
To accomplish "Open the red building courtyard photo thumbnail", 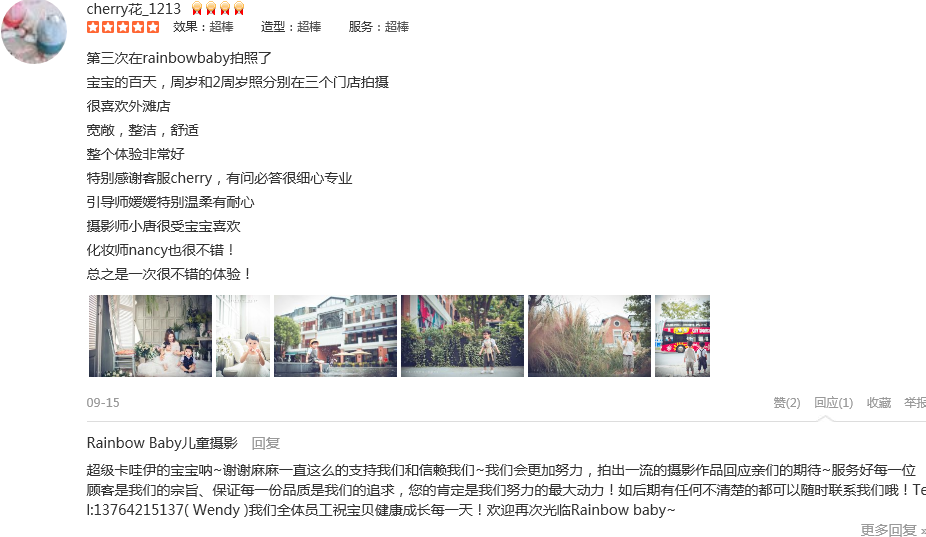I will 335,336.
